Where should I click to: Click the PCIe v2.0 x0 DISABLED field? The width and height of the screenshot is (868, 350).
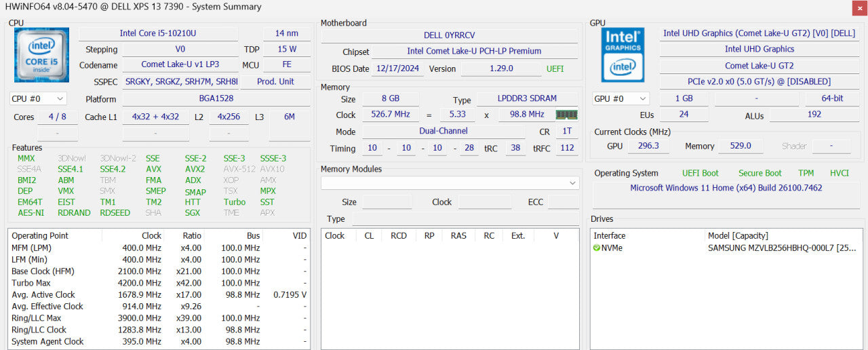(x=759, y=82)
